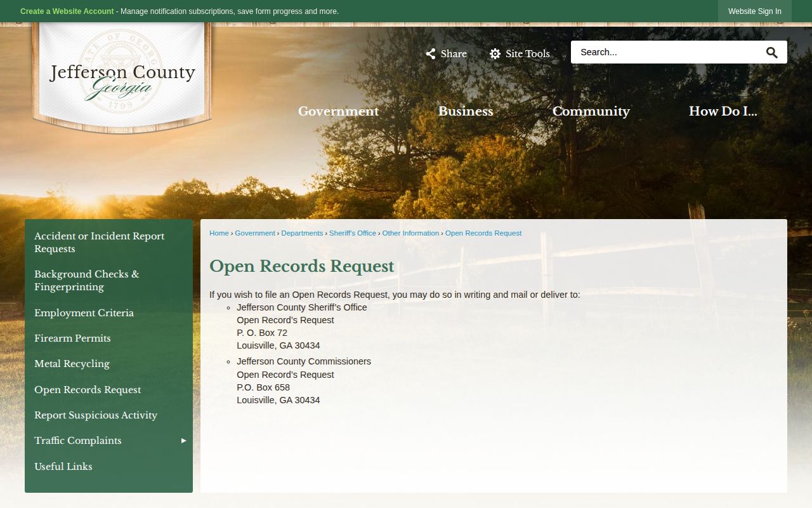Open Traffic Complaints sidebar link
This screenshot has height=508, width=812.
(x=78, y=441)
